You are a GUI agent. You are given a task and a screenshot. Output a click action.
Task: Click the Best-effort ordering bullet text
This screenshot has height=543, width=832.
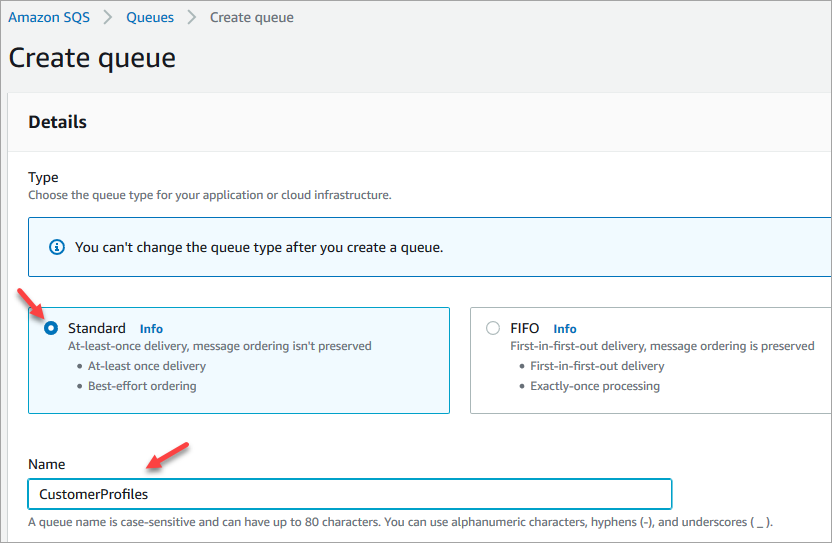(142, 386)
